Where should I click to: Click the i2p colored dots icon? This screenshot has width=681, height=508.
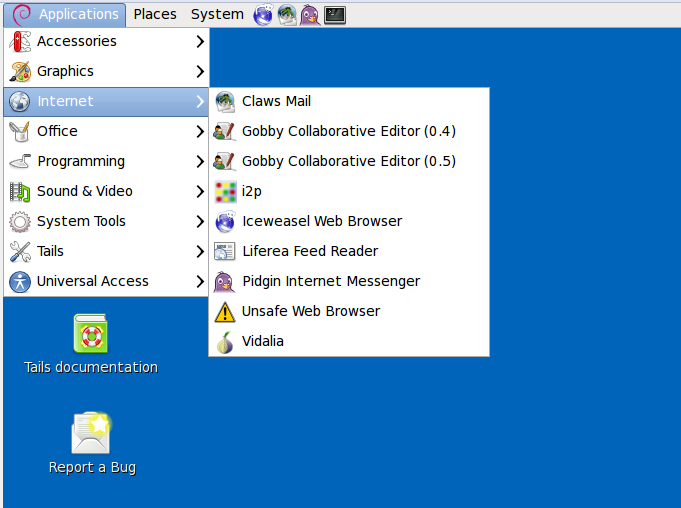(x=225, y=191)
